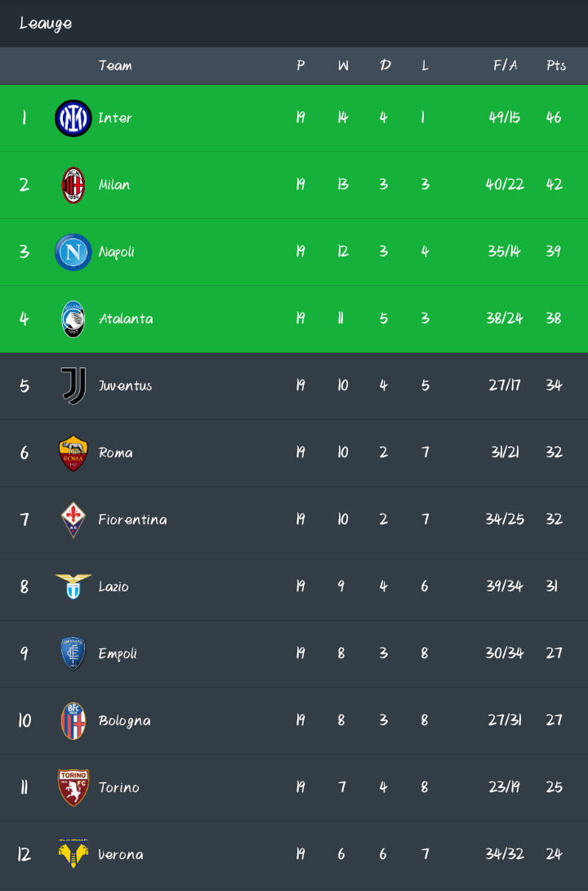Select Inter's 46 points value
This screenshot has height=891, width=588.
point(554,118)
